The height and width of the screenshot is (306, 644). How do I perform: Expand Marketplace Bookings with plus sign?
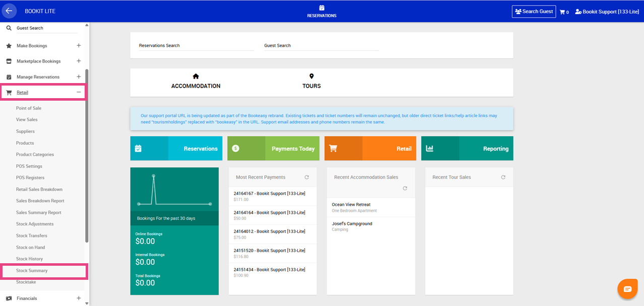click(x=79, y=61)
